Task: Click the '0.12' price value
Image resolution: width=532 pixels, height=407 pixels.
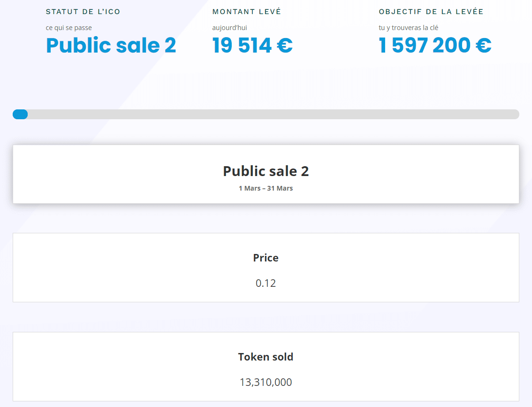Action: pyautogui.click(x=266, y=283)
